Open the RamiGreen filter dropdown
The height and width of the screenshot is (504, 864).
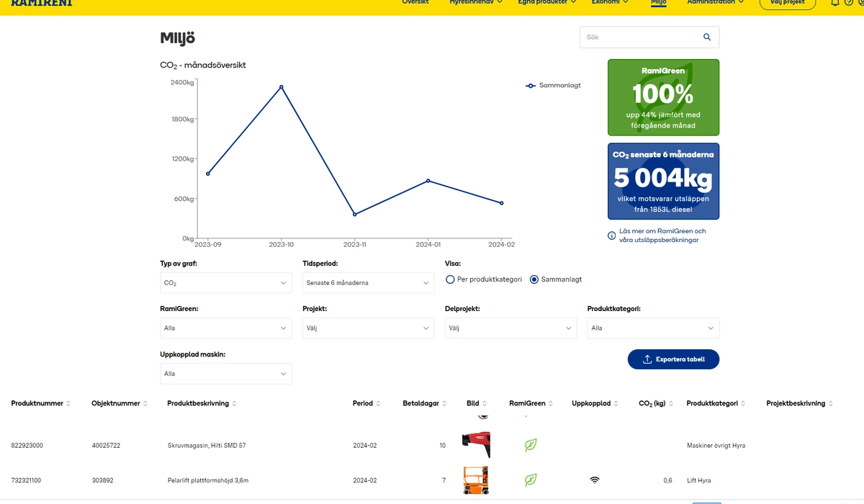pyautogui.click(x=226, y=328)
